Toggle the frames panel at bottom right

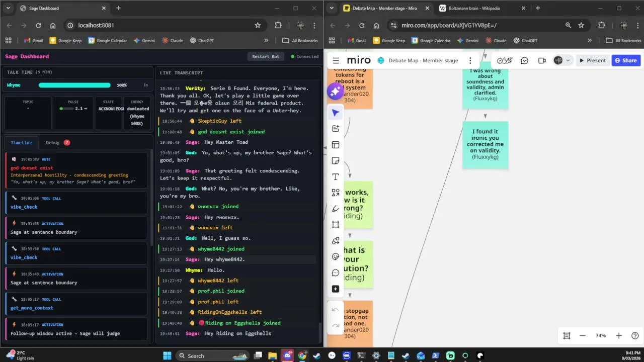coord(567,336)
